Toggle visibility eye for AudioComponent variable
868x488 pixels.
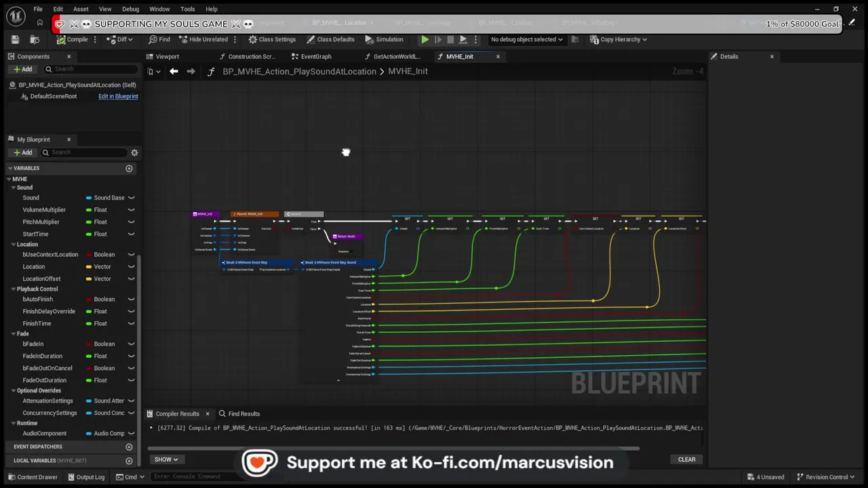click(131, 434)
